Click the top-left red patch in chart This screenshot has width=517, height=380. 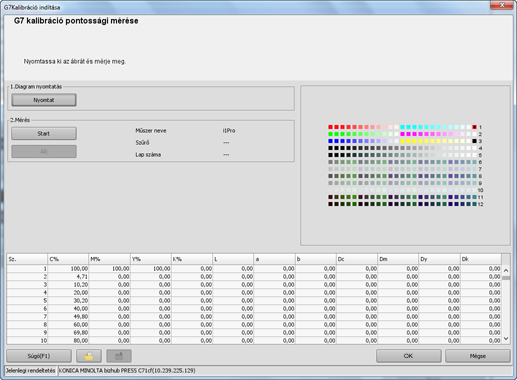pyautogui.click(x=330, y=127)
